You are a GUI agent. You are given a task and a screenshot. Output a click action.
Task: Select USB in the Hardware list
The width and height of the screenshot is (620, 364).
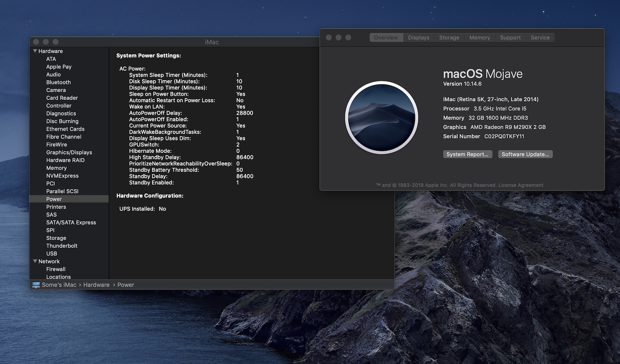click(x=52, y=254)
